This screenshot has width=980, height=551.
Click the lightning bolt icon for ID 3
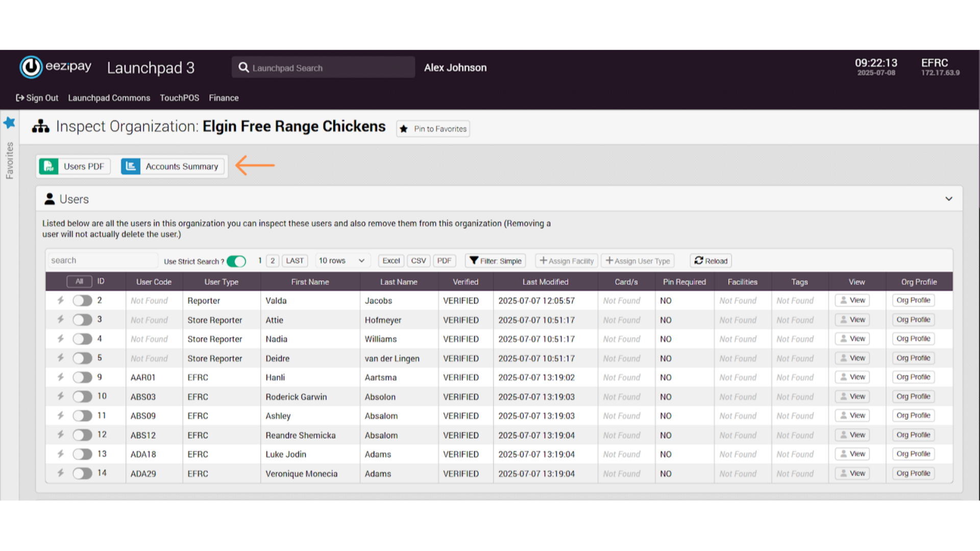tap(60, 319)
